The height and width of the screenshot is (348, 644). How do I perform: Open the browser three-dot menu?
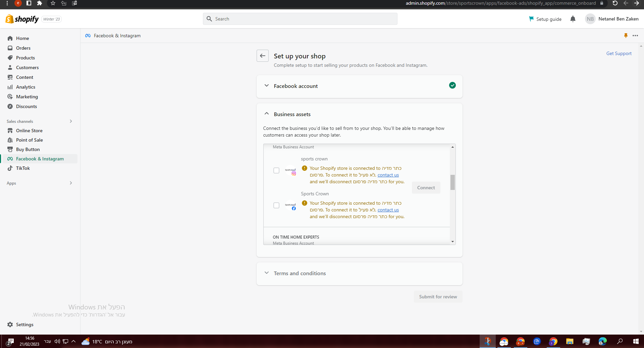tap(7, 3)
